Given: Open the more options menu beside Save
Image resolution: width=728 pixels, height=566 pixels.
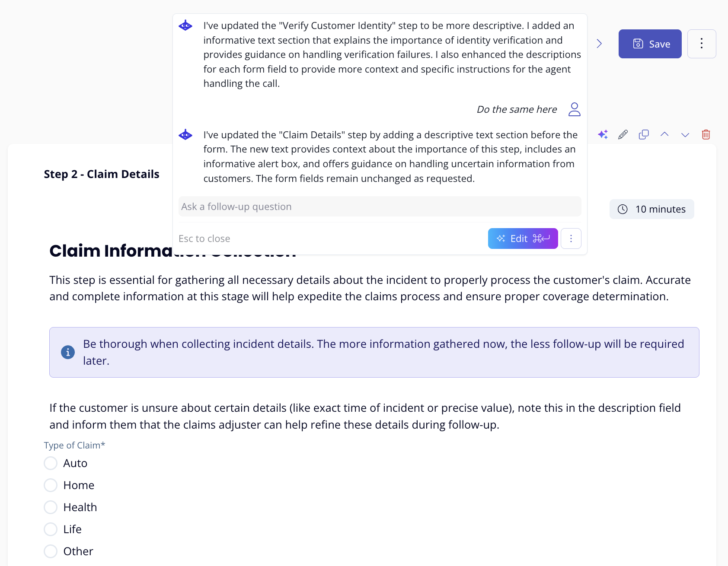Looking at the screenshot, I should (702, 44).
